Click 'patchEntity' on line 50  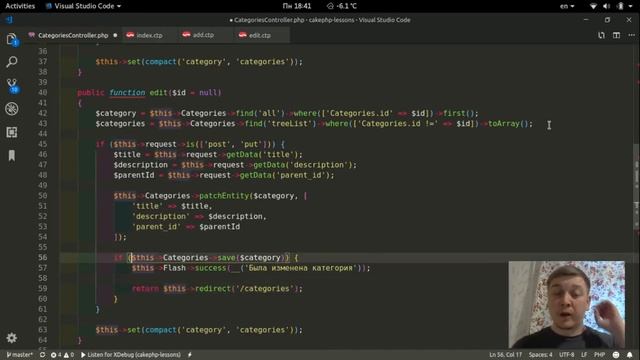click(x=224, y=196)
